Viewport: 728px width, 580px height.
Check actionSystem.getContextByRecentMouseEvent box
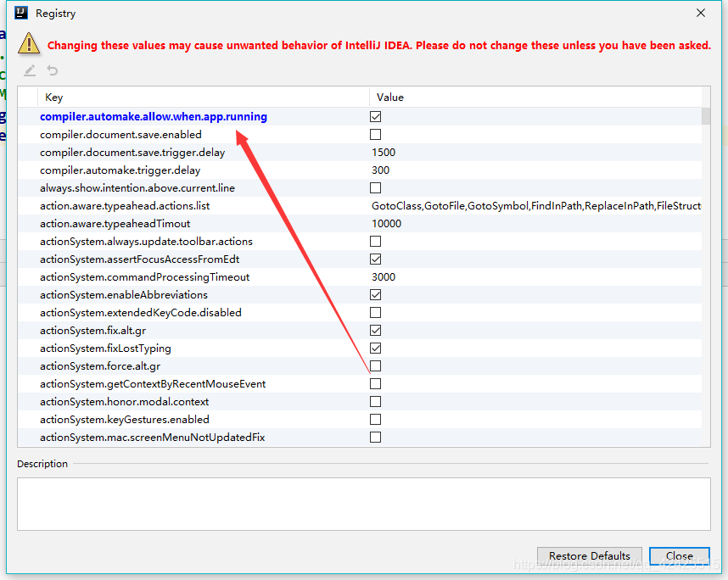tap(376, 384)
